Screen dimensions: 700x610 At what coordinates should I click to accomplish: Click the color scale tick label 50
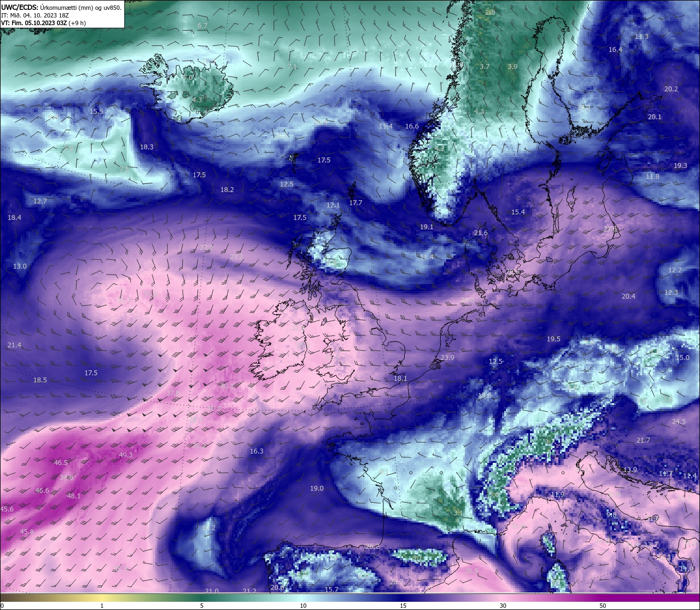[x=603, y=606]
